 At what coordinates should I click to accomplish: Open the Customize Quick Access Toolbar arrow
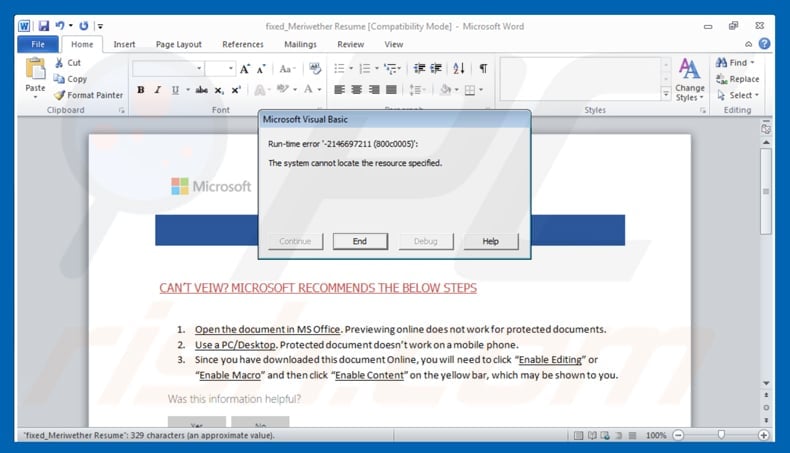click(x=100, y=26)
